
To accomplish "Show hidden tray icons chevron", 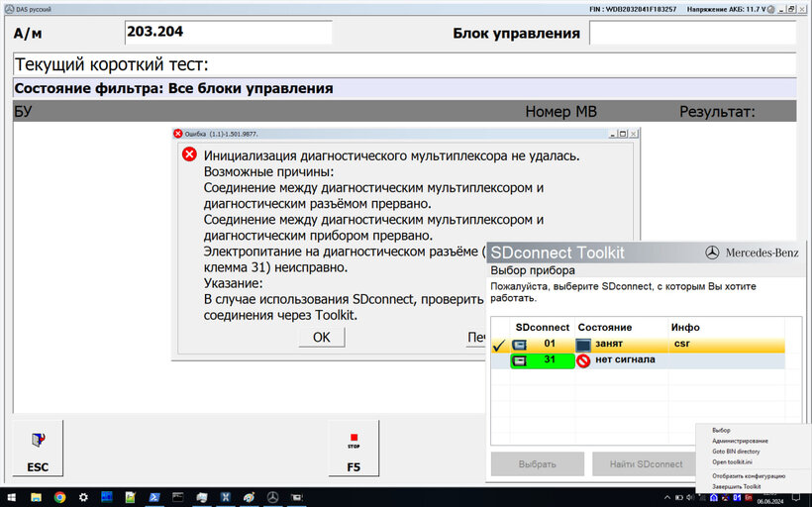I will click(x=667, y=498).
